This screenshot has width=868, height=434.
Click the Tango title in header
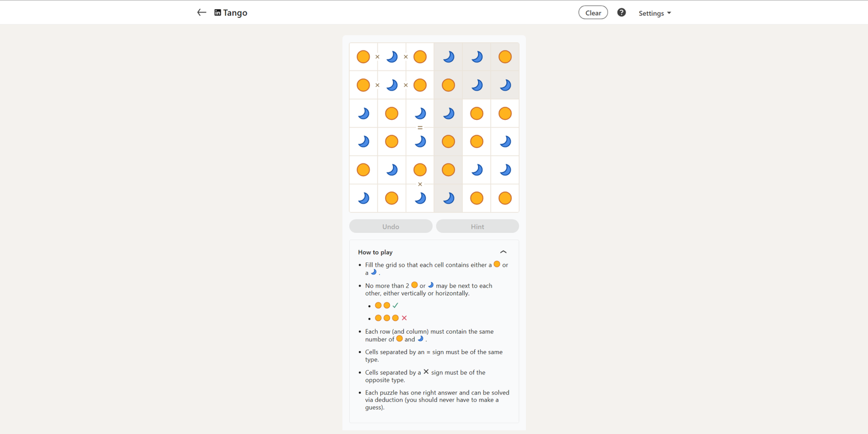tap(235, 12)
